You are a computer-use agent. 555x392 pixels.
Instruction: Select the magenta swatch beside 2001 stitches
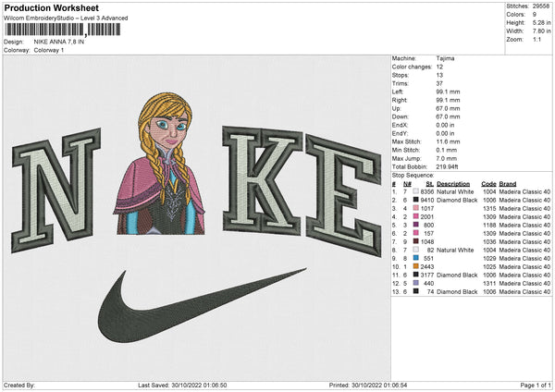click(415, 216)
